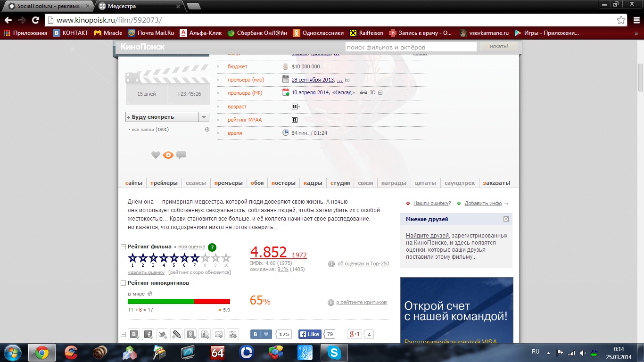This screenshot has width=644, height=362.
Task: Collapse the Рейтинг фильма section
Action: (123, 247)
